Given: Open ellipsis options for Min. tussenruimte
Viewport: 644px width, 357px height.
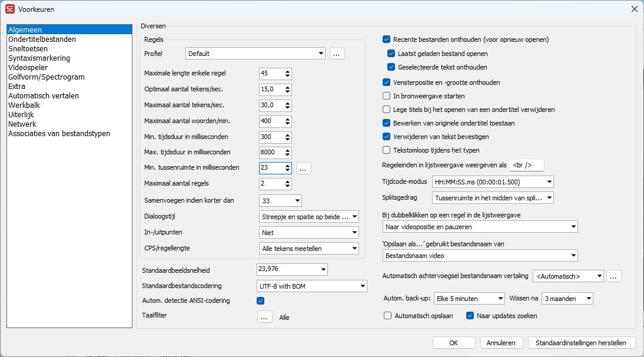Looking at the screenshot, I should pyautogui.click(x=303, y=168).
